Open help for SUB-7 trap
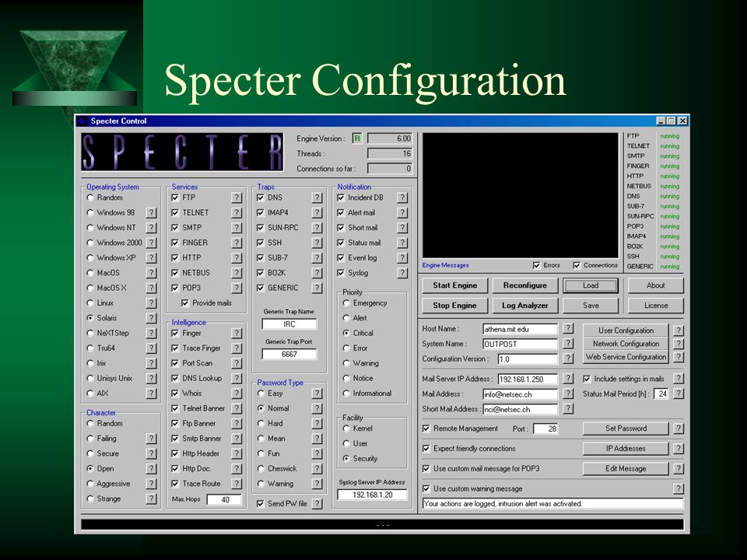 coord(317,257)
